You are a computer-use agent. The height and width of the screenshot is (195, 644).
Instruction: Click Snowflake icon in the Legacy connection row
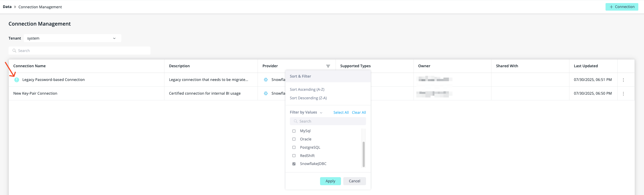coord(266,80)
